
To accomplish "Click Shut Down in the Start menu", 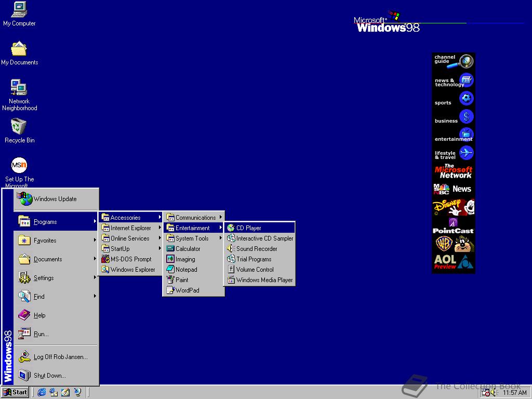I will (48, 375).
